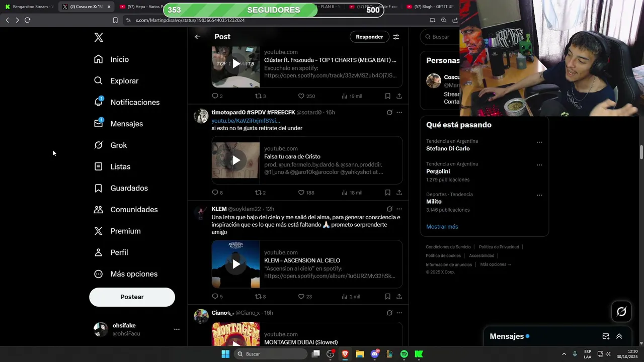Image resolution: width=644 pixels, height=362 pixels.
Task: Share KLEM post
Action: point(399,297)
